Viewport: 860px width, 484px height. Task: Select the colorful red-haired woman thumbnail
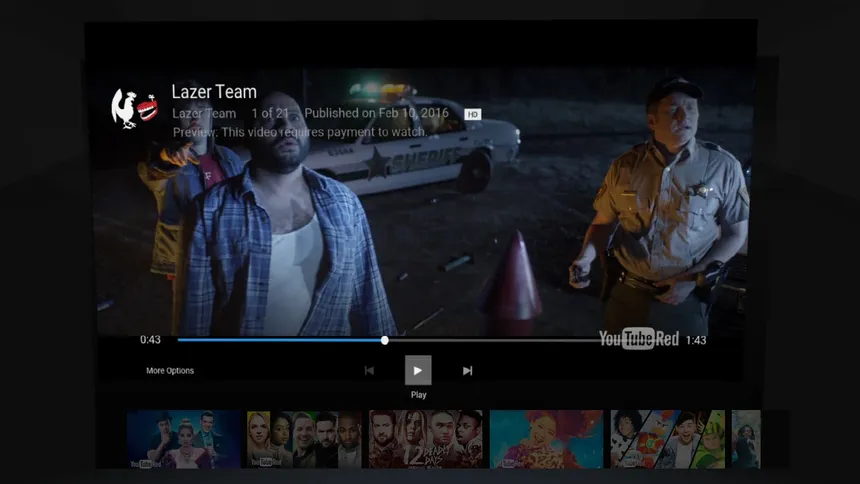[546, 439]
